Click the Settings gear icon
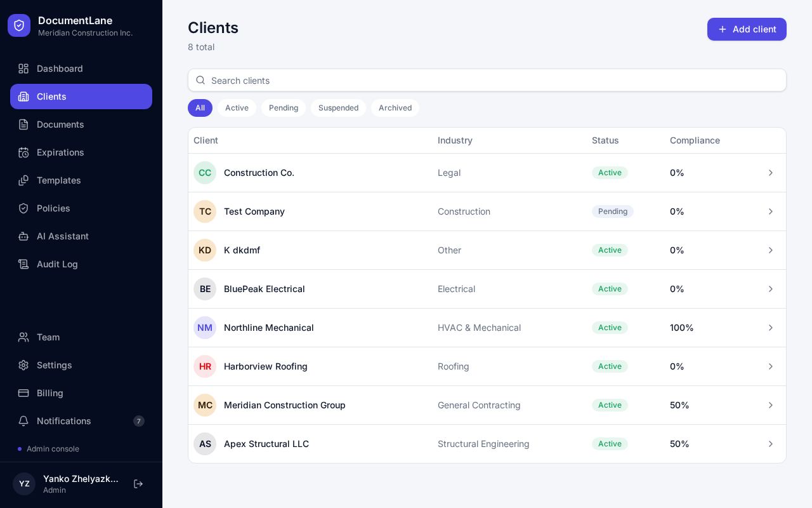The image size is (812, 508). (23, 365)
